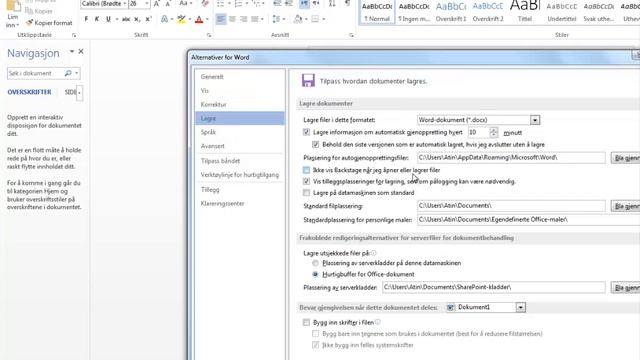
Task: Toggle 'Behold den siste versjonen' checkbox
Action: tap(316, 144)
